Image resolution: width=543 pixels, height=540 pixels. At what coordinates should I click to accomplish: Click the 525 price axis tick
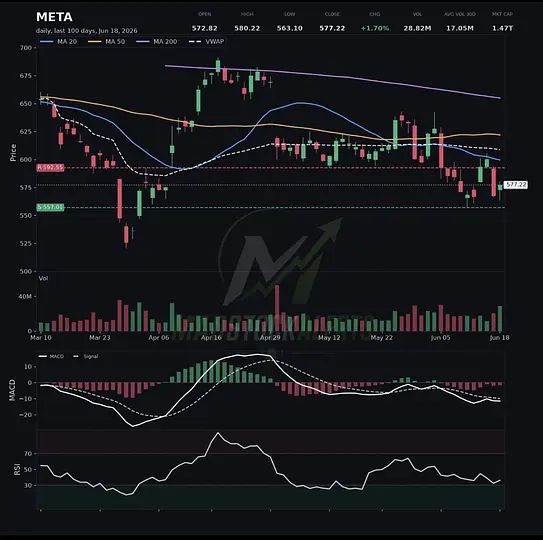click(x=26, y=244)
